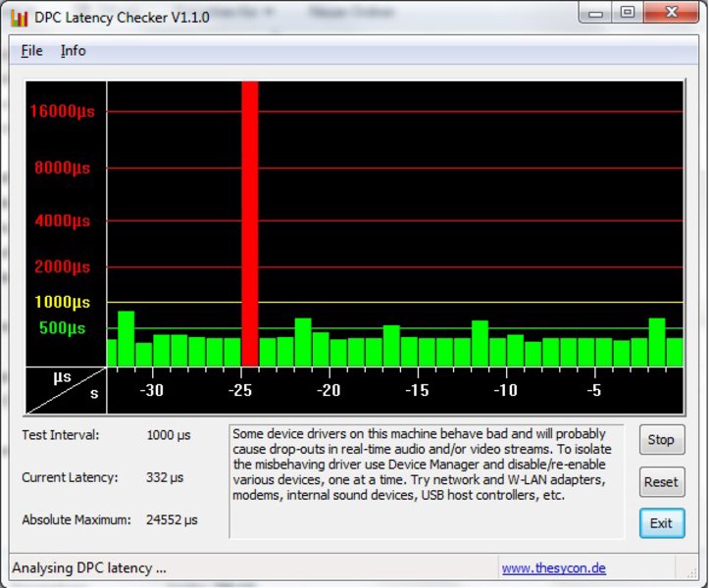
Task: Click the 2000µs axis label
Action: coord(63,267)
